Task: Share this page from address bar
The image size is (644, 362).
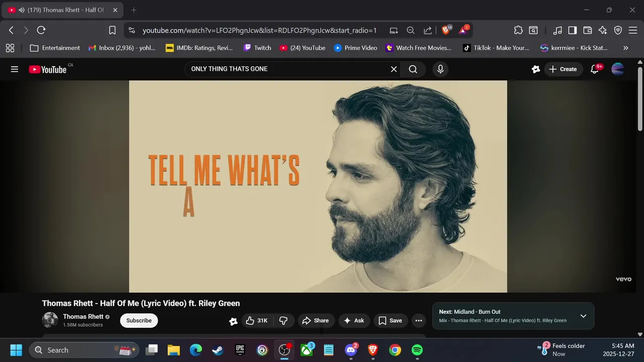Action: pyautogui.click(x=428, y=30)
